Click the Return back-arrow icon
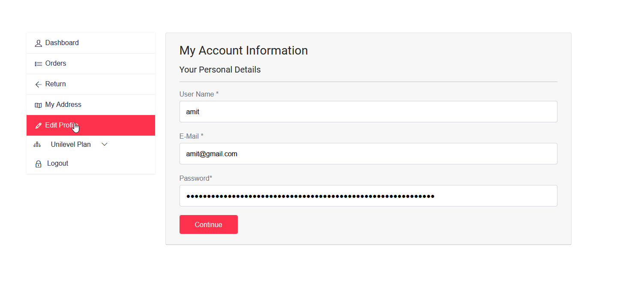Viewport: 644px width, 288px height. [x=38, y=84]
